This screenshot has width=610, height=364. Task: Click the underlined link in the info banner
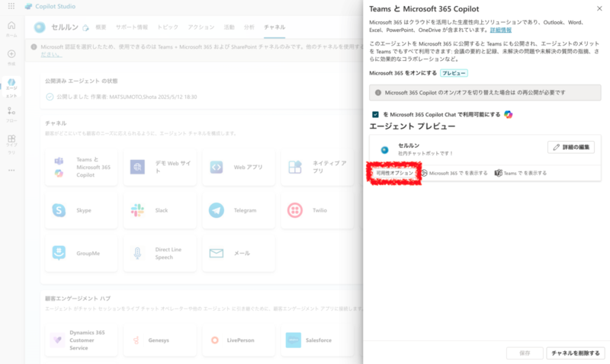51,55
